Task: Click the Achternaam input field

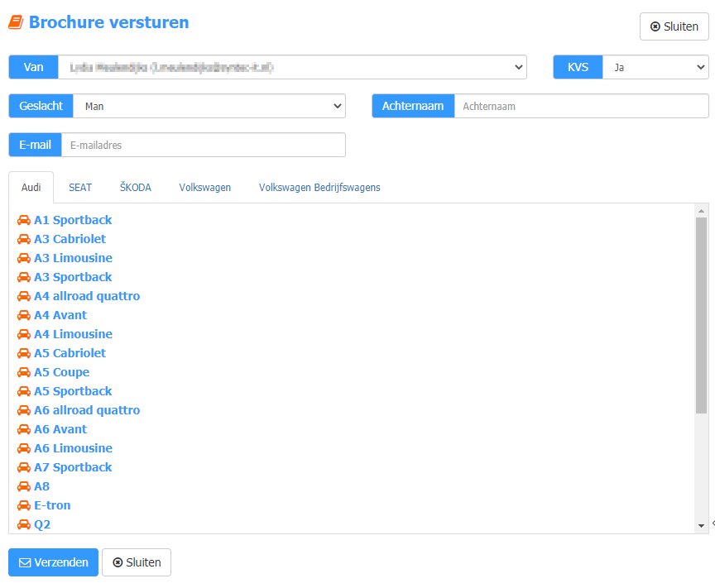Action: click(x=582, y=106)
